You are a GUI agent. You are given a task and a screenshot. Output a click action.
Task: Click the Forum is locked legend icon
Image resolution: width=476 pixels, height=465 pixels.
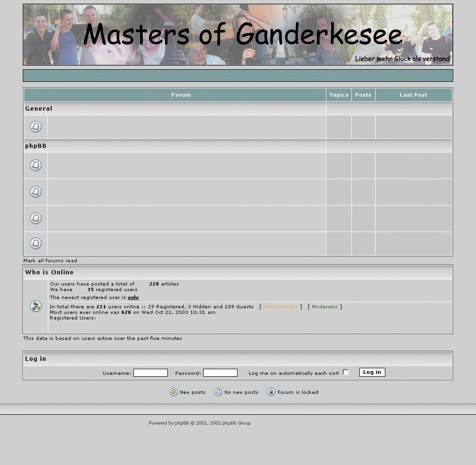[x=271, y=392]
